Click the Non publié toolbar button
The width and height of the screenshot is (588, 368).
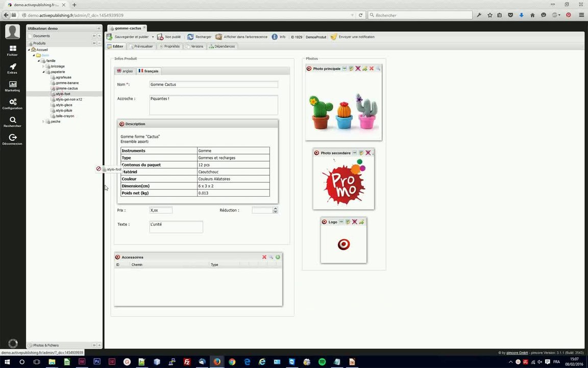169,37
